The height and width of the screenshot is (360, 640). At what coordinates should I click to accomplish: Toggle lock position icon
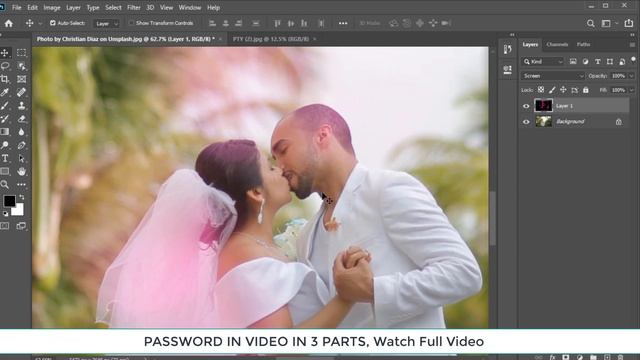click(x=563, y=90)
